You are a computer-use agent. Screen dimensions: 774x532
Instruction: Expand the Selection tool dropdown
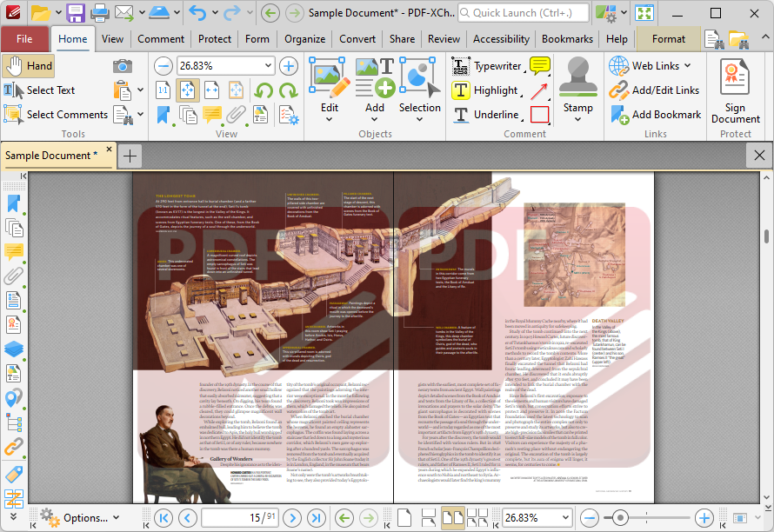coord(419,118)
